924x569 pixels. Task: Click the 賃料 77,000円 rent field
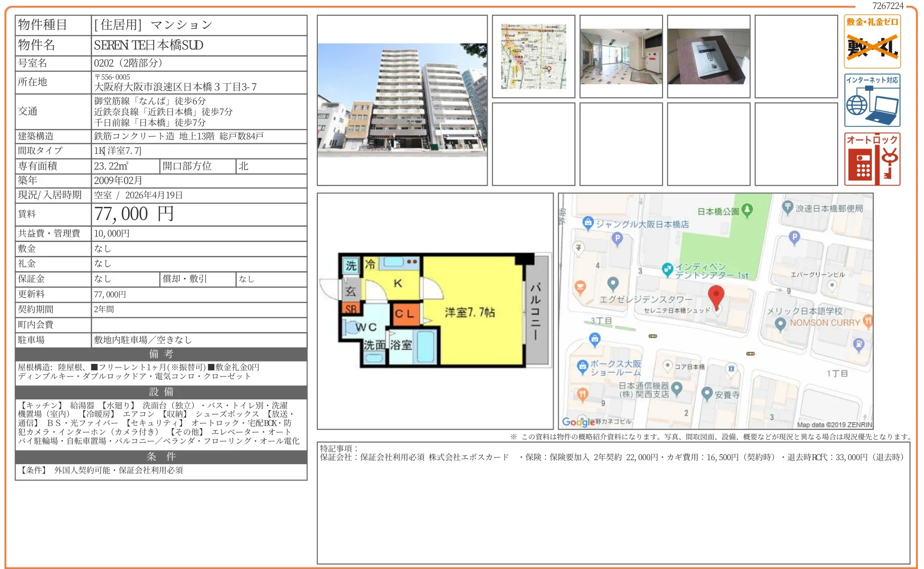click(x=126, y=214)
